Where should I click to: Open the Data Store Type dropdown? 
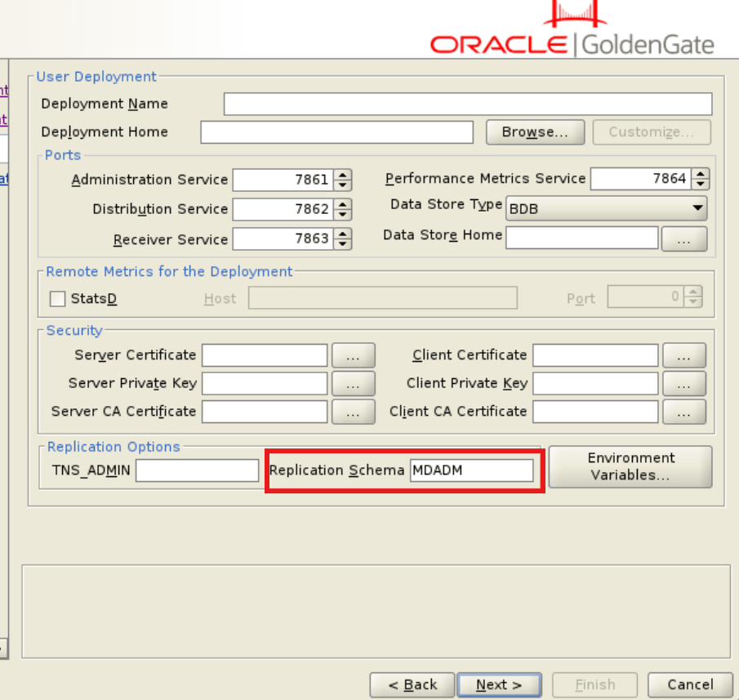coord(698,208)
